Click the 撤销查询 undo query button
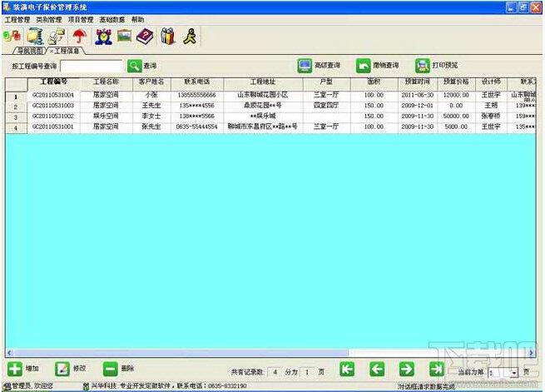 (x=377, y=65)
